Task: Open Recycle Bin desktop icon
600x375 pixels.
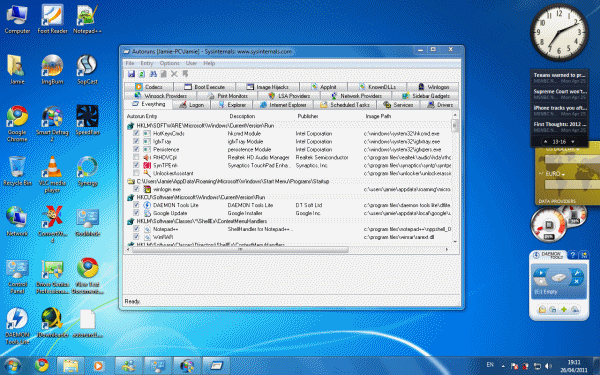Action: click(x=17, y=171)
